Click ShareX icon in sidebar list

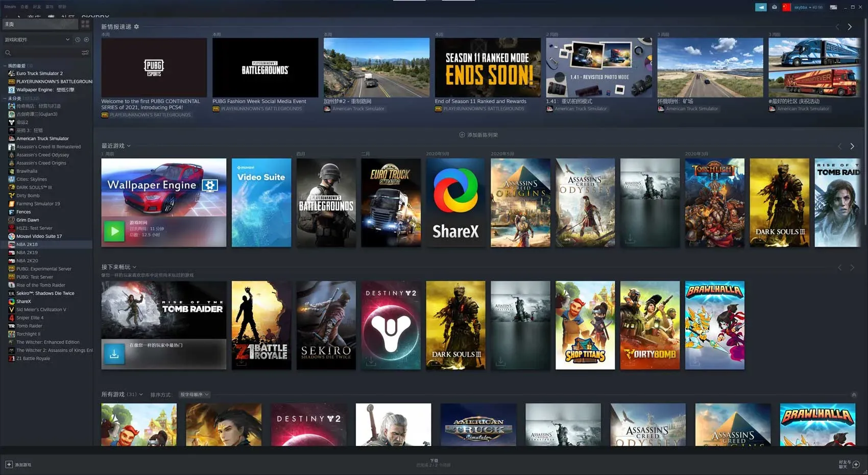11,301
